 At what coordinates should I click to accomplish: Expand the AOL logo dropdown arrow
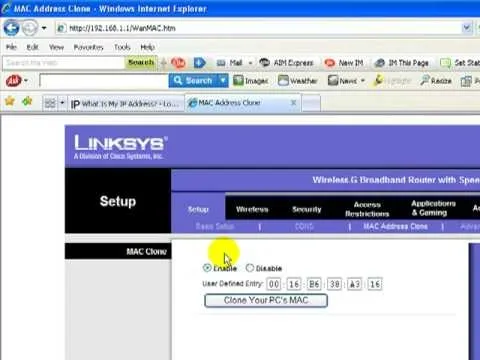coord(26,81)
